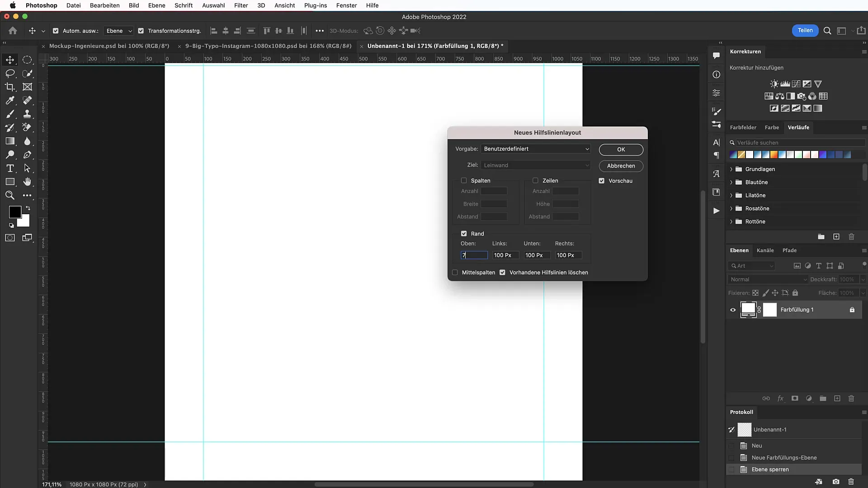Enable the Spalten checkbox
Image resolution: width=868 pixels, height=488 pixels.
[464, 181]
